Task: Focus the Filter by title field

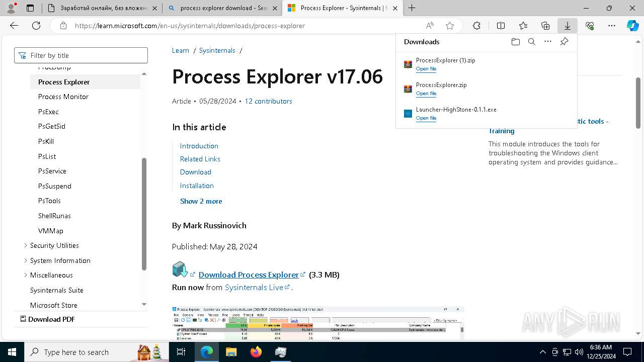Action: pyautogui.click(x=81, y=55)
